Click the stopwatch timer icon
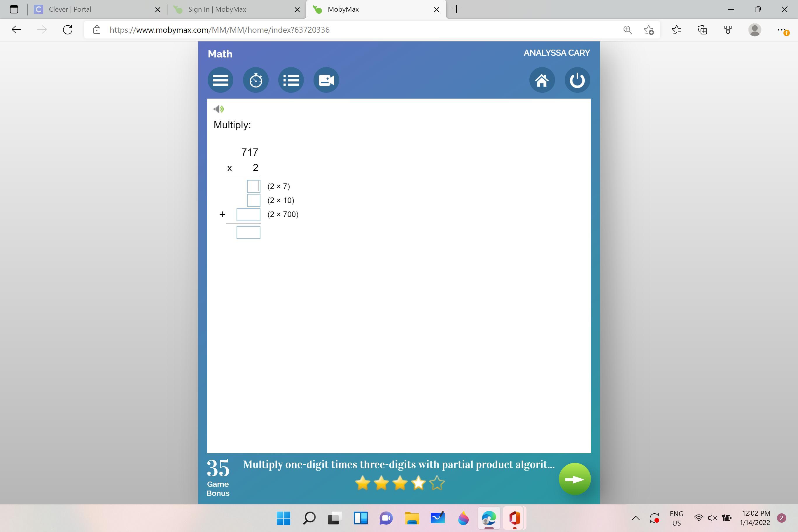Viewport: 798px width, 532px height. click(256, 80)
